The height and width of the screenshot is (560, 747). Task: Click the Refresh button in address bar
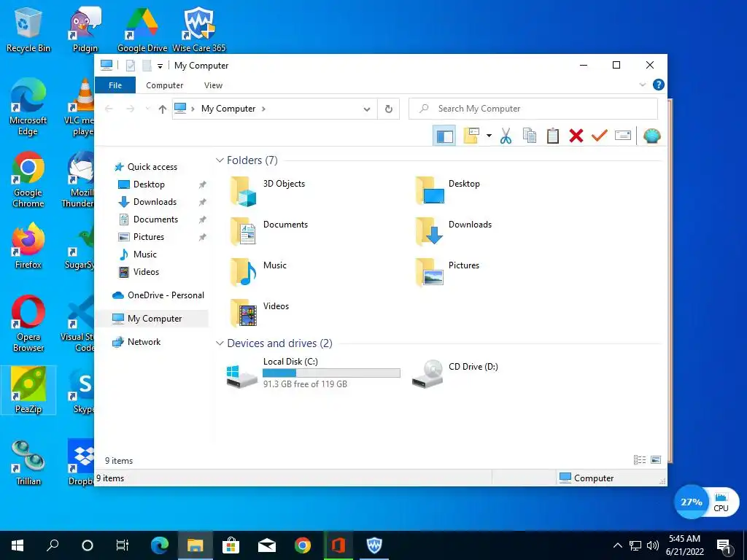point(389,109)
